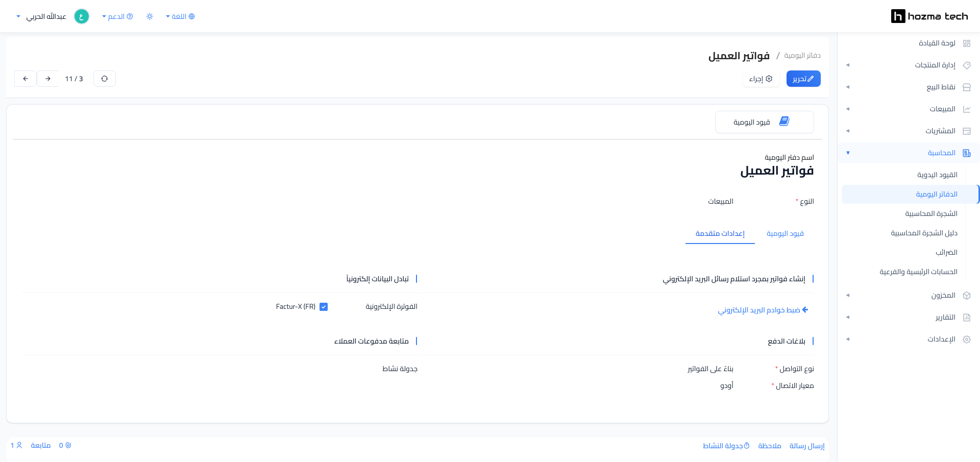Image resolution: width=980 pixels, height=462 pixels.
Task: Toggle the Factur-X (FR) checkbox
Action: pyautogui.click(x=324, y=307)
